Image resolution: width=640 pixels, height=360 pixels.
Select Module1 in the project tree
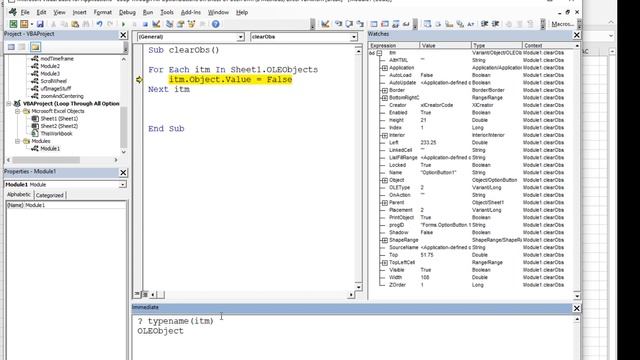click(x=50, y=149)
